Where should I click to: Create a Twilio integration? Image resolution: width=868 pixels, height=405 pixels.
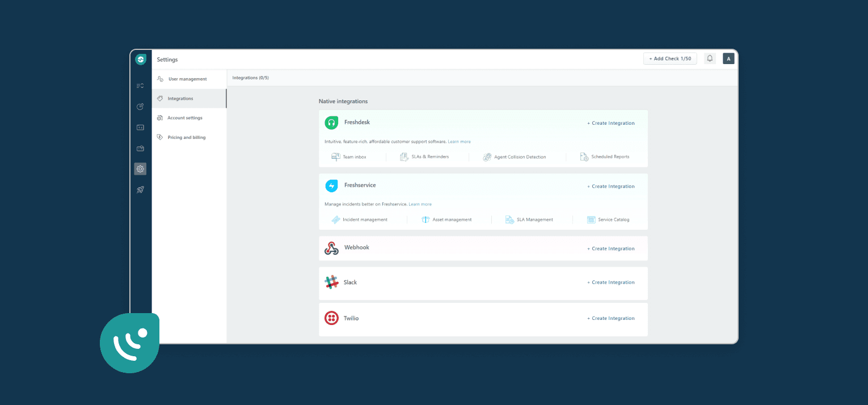point(611,318)
